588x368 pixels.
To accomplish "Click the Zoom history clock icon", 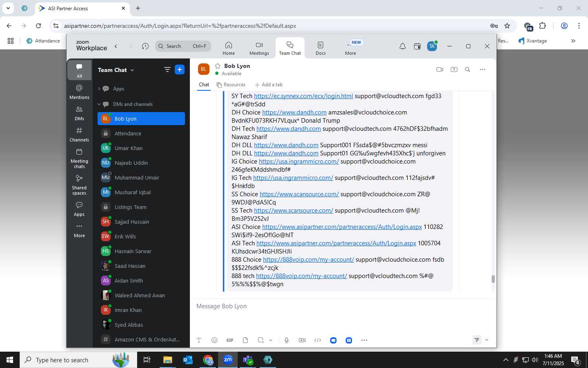I will click(145, 46).
